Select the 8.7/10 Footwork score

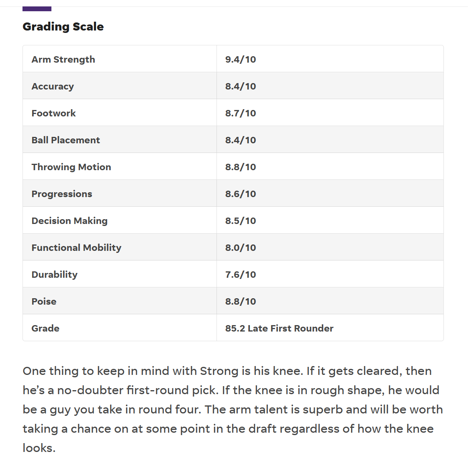[x=240, y=113]
